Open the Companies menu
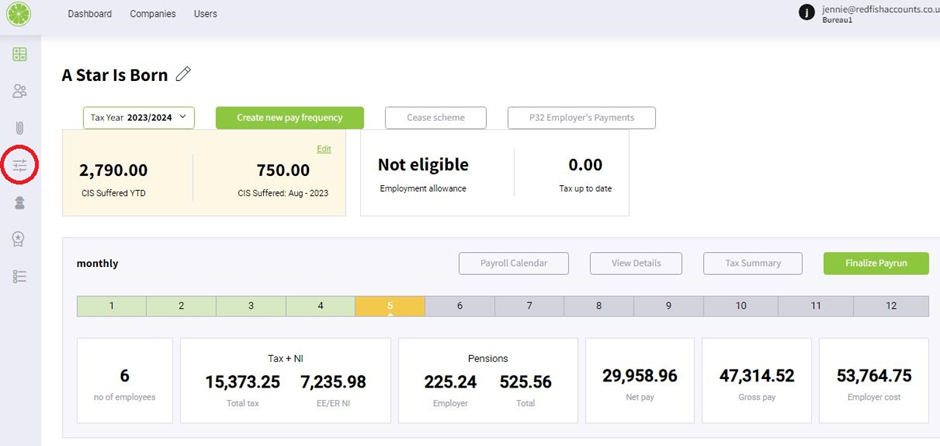The image size is (940, 446). tap(153, 14)
